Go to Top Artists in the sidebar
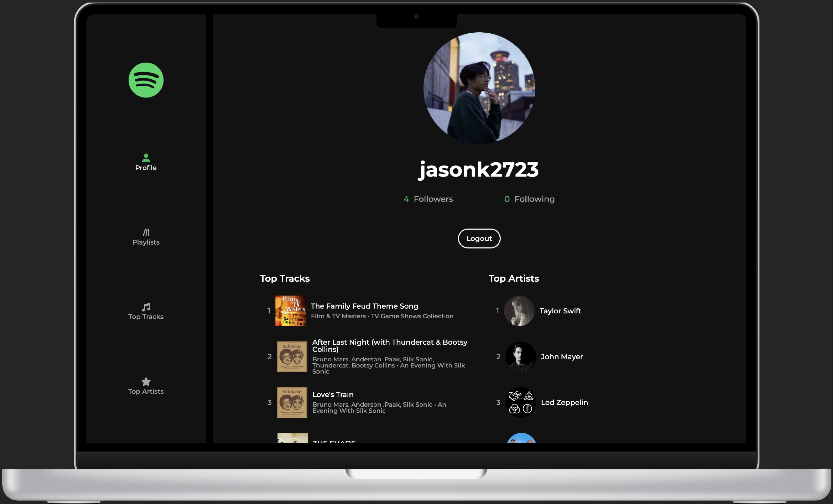The width and height of the screenshot is (833, 504). point(146,391)
